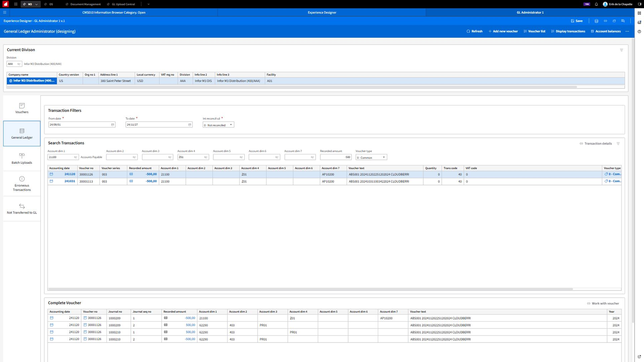Toggle the favorite star next to OS
644x362 pixels.
46,4
